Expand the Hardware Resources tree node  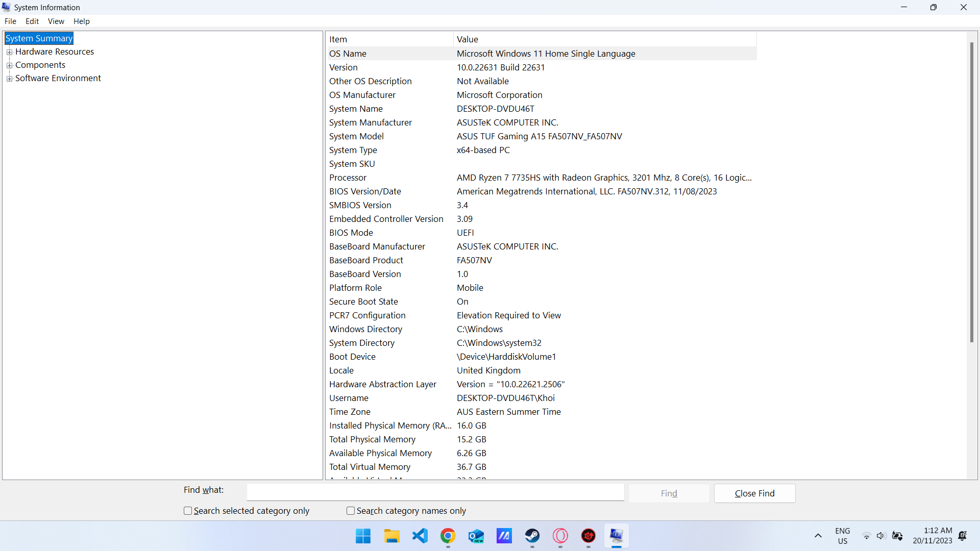[9, 52]
